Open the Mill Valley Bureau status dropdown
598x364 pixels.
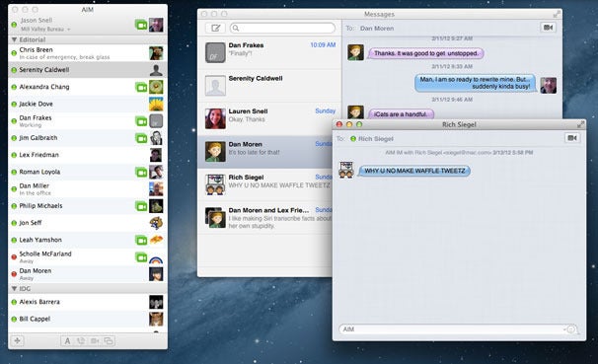pos(45,29)
